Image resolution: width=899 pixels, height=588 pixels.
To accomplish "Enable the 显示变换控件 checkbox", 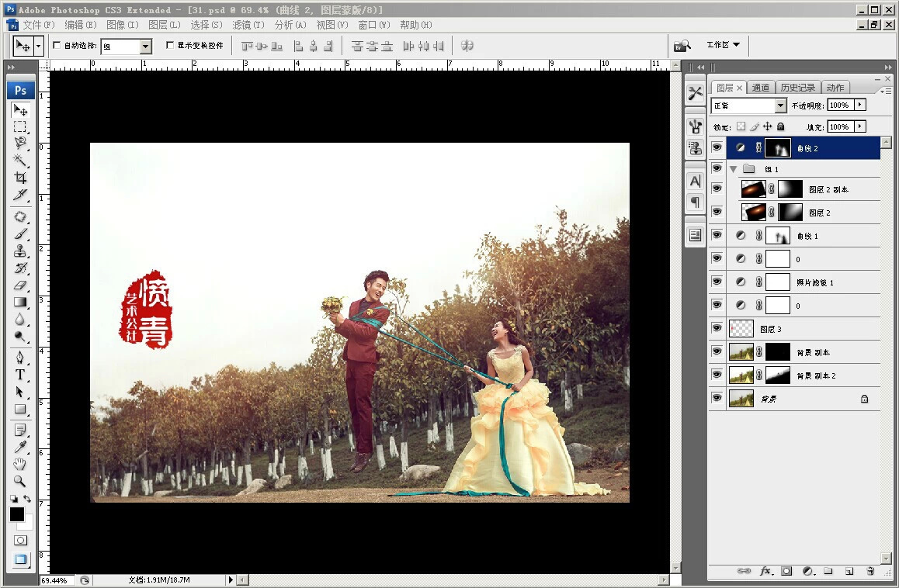I will [170, 45].
